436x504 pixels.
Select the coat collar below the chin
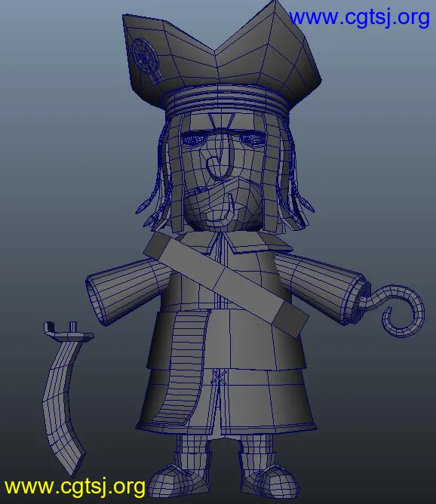tap(233, 241)
